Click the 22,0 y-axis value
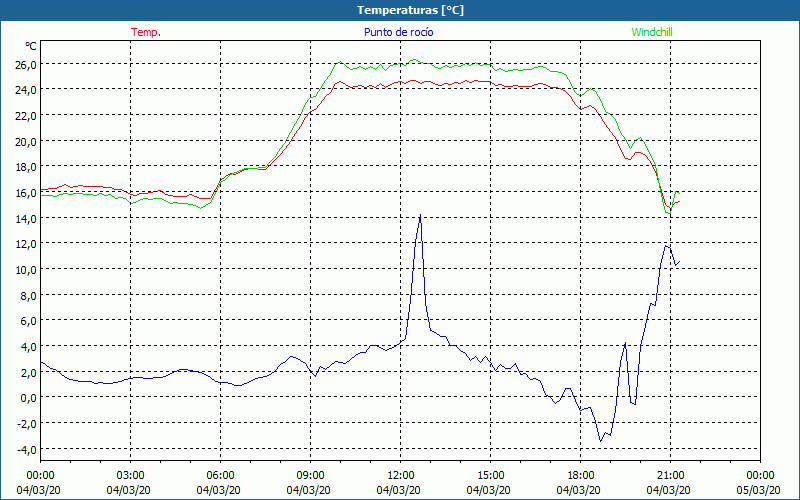Image resolution: width=800 pixels, height=500 pixels. (26, 116)
